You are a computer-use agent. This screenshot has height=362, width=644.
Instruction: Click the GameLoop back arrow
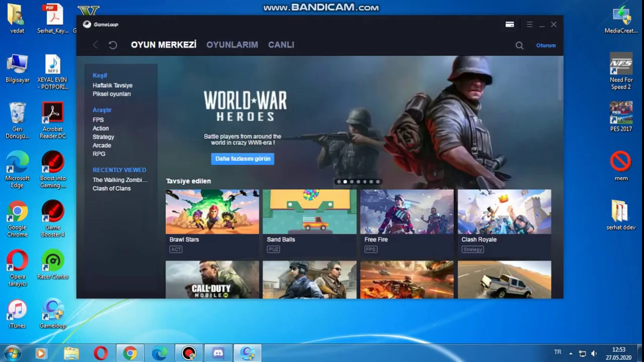coord(95,45)
